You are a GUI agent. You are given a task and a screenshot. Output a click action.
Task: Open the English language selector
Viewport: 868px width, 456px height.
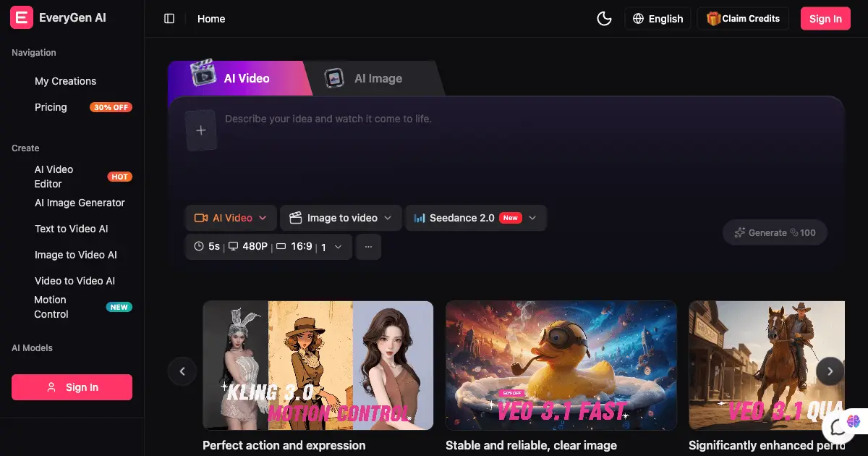click(658, 19)
